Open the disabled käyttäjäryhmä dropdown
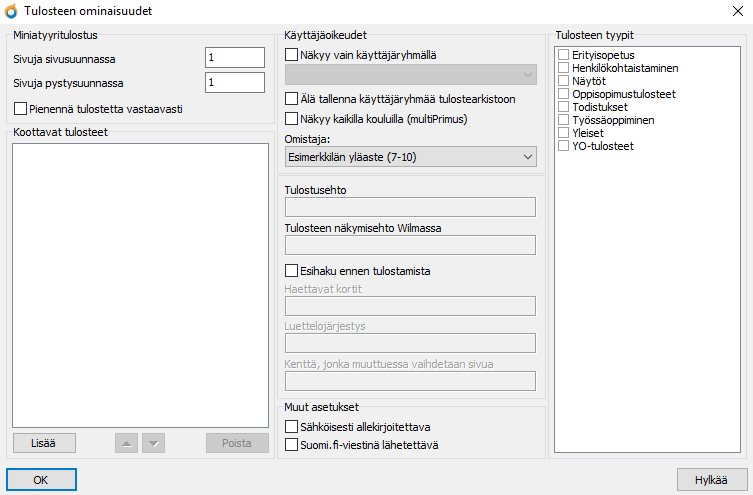This screenshot has height=495, width=753. point(411,75)
